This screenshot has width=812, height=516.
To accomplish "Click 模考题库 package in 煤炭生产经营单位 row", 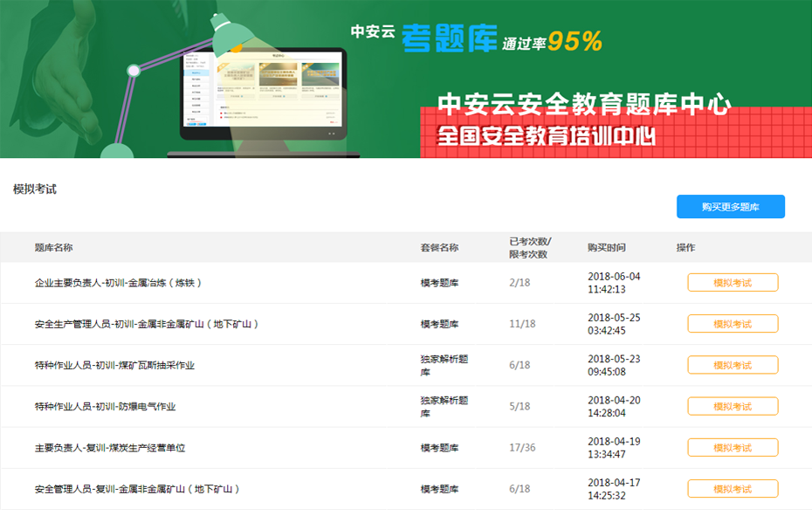I will pyautogui.click(x=440, y=448).
